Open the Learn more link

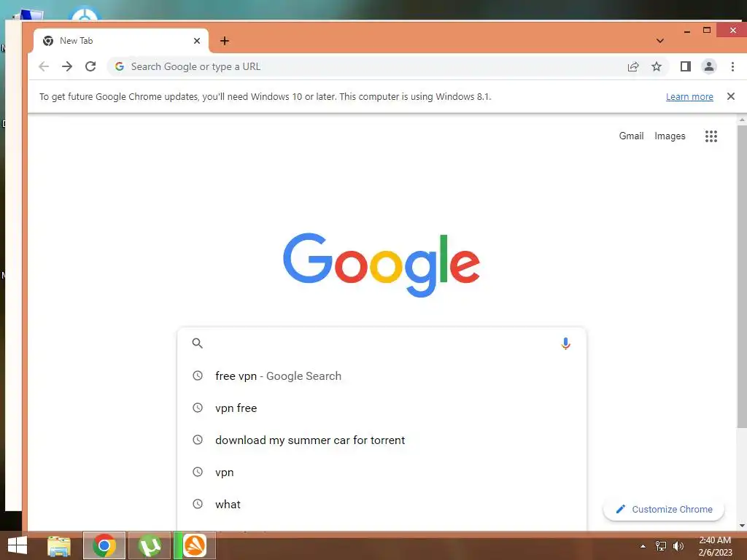(x=689, y=97)
